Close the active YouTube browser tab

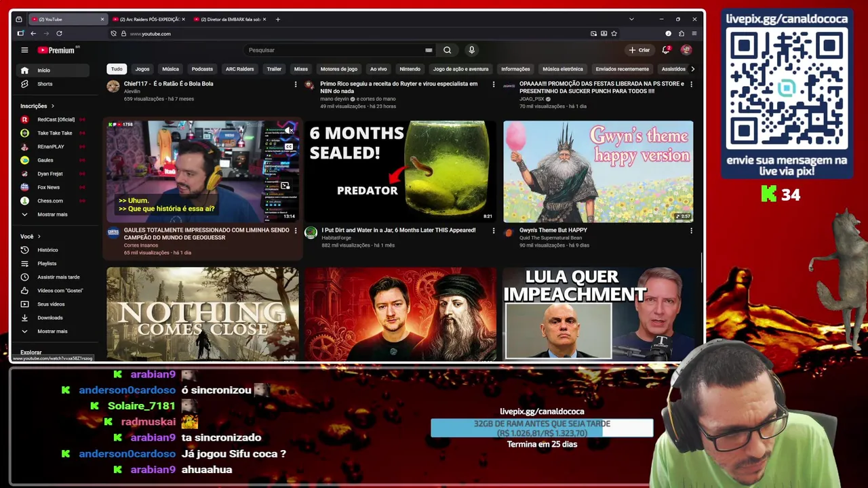pos(102,19)
